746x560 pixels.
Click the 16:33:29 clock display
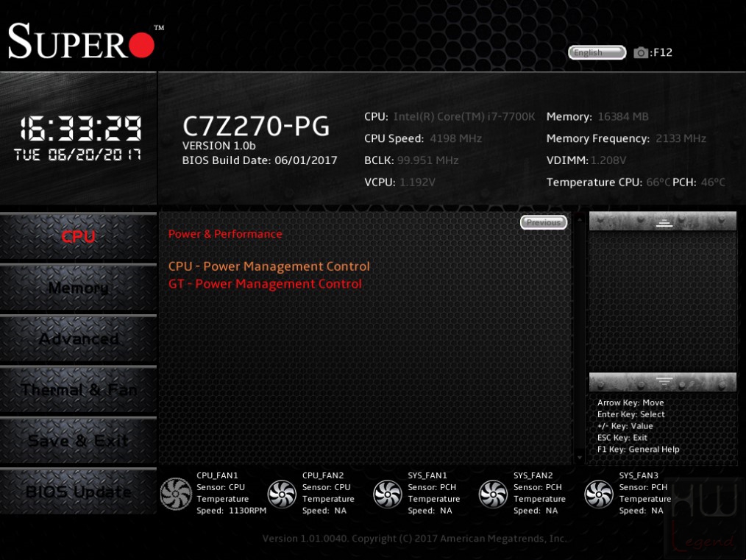tap(80, 129)
